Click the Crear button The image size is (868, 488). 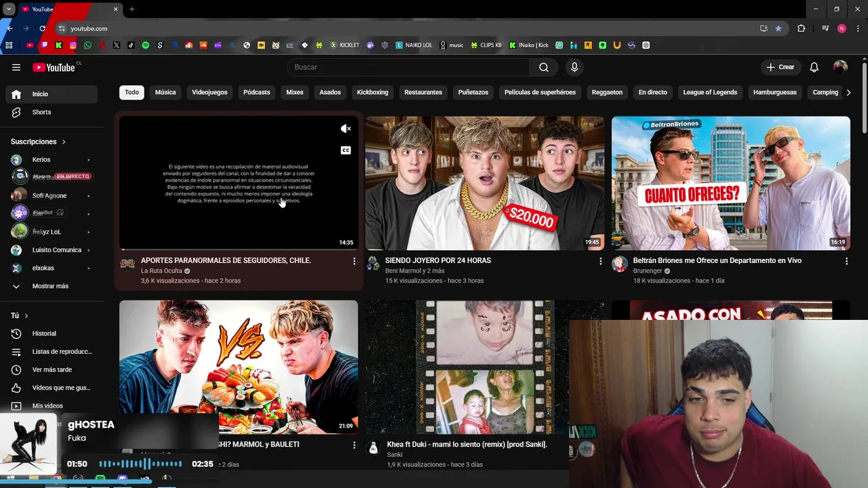click(780, 67)
